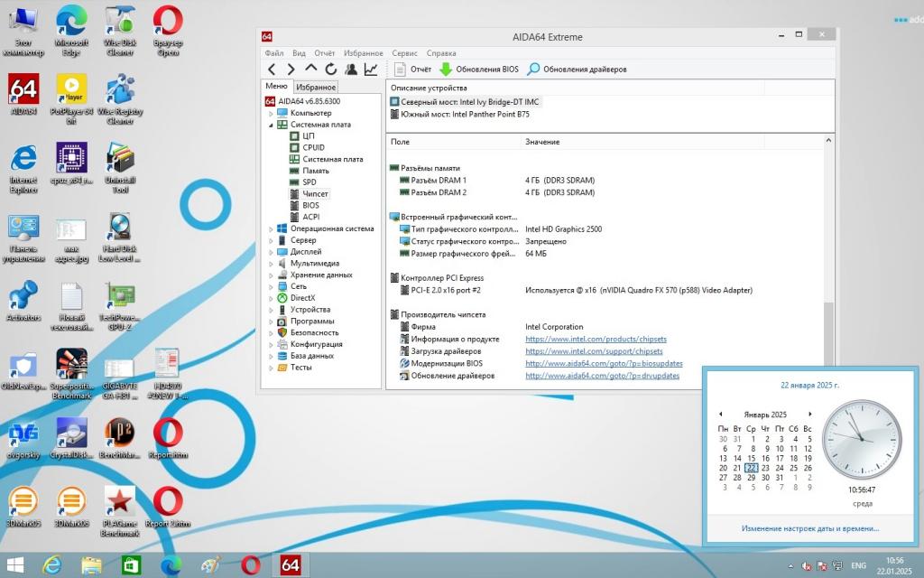Select Безопасность tree item
The width and height of the screenshot is (924, 578).
[308, 332]
